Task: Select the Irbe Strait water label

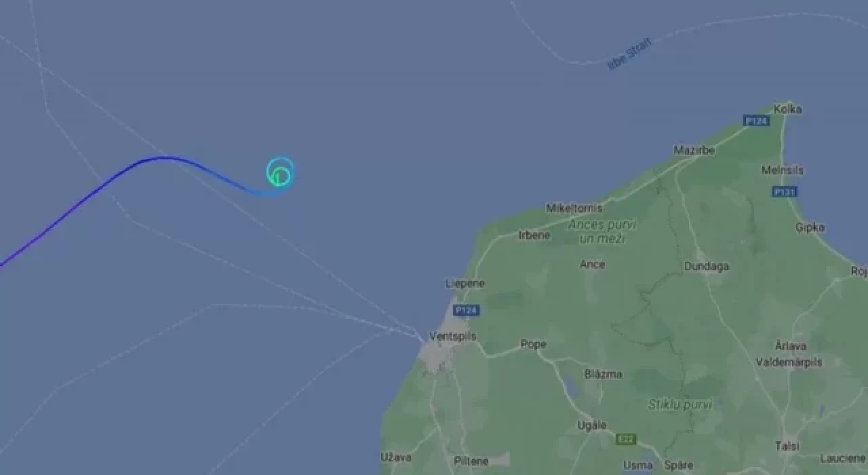Action: (629, 54)
